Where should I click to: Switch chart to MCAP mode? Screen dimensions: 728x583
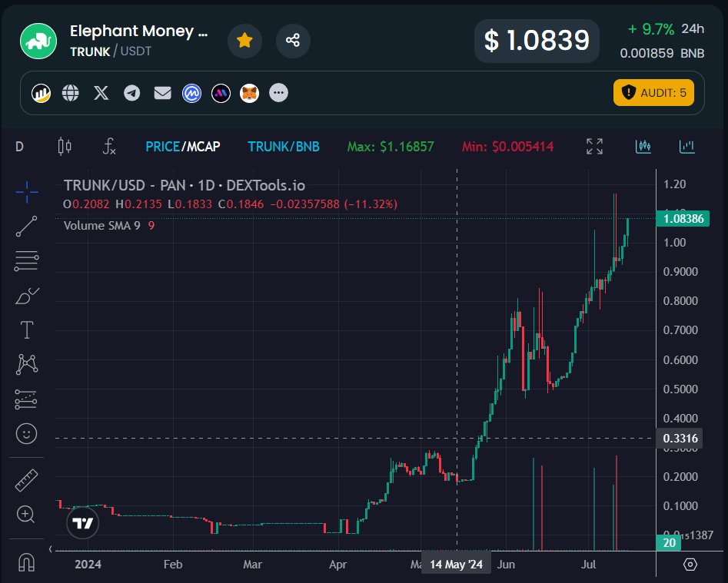[204, 147]
